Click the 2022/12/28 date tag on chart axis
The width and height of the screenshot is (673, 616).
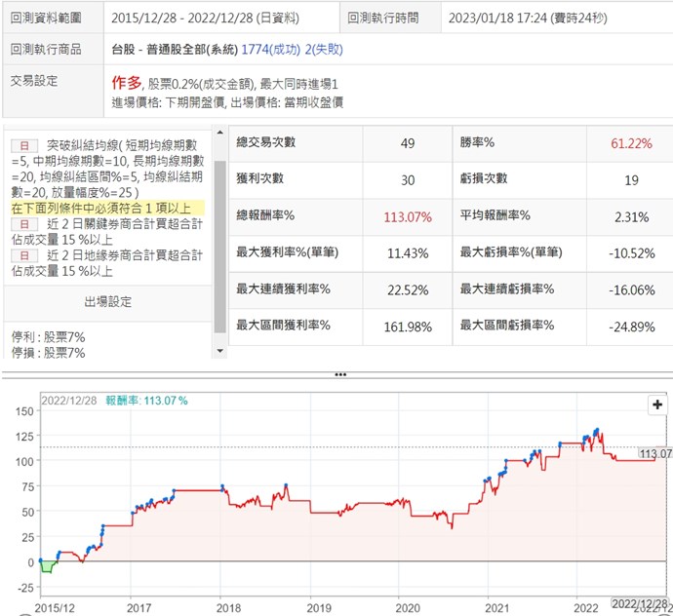coord(639,603)
